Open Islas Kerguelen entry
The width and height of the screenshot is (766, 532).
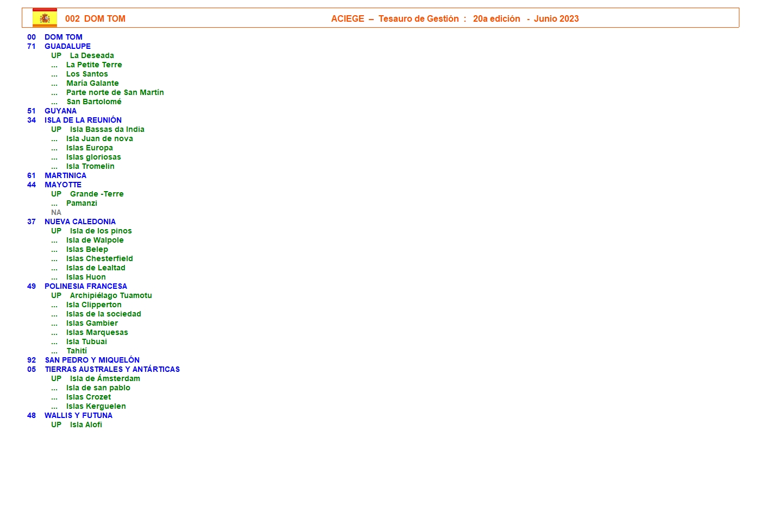pyautogui.click(x=96, y=406)
